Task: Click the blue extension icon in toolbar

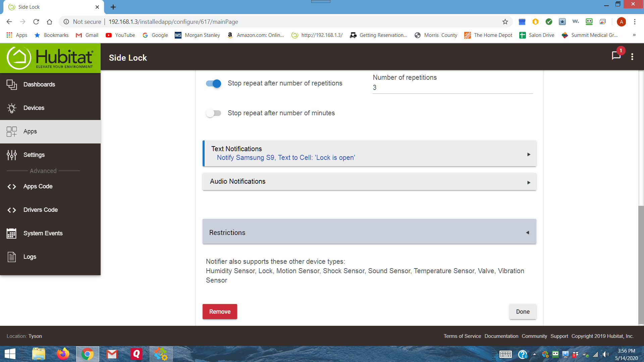Action: coord(522,22)
